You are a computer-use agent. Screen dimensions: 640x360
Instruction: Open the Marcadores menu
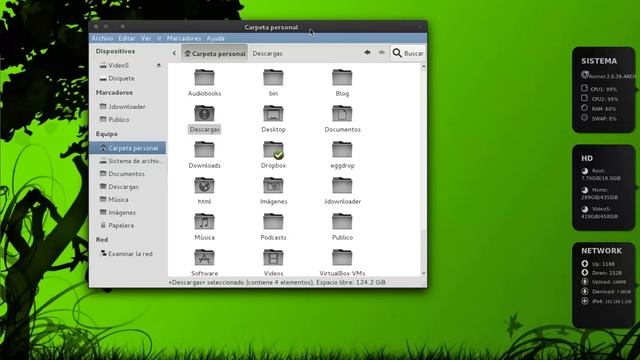point(184,38)
